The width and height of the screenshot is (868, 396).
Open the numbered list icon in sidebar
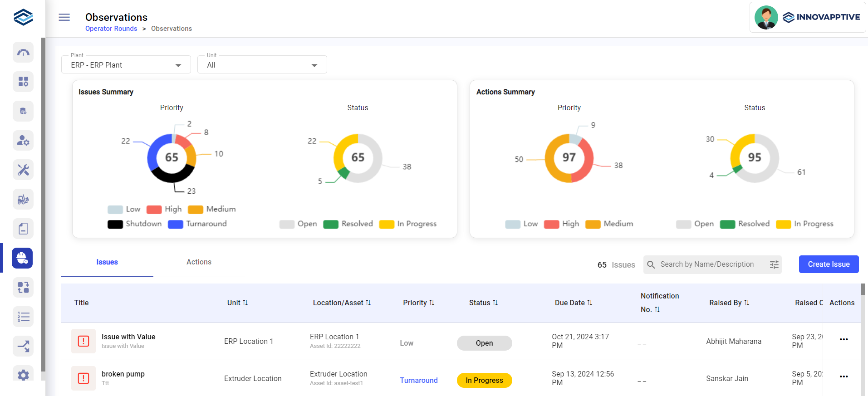[x=23, y=317]
